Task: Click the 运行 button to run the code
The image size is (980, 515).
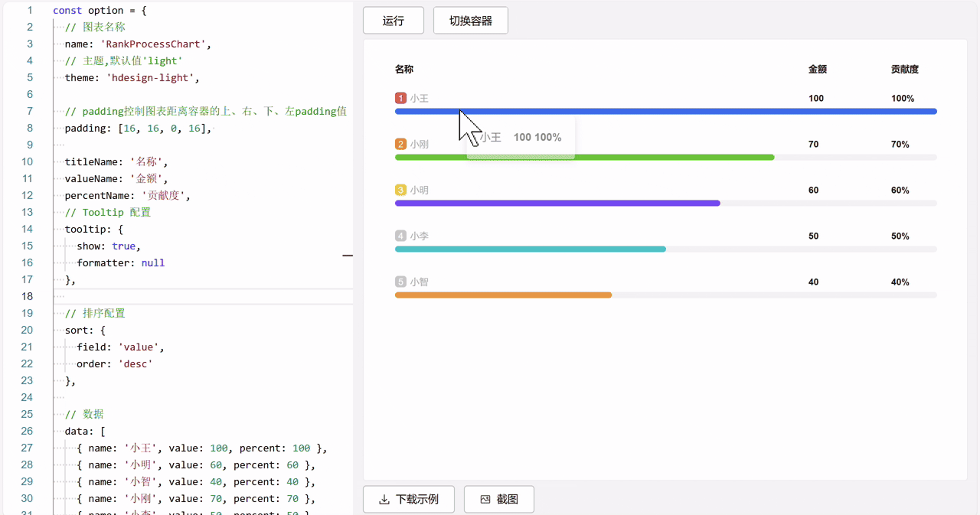Action: [x=394, y=20]
